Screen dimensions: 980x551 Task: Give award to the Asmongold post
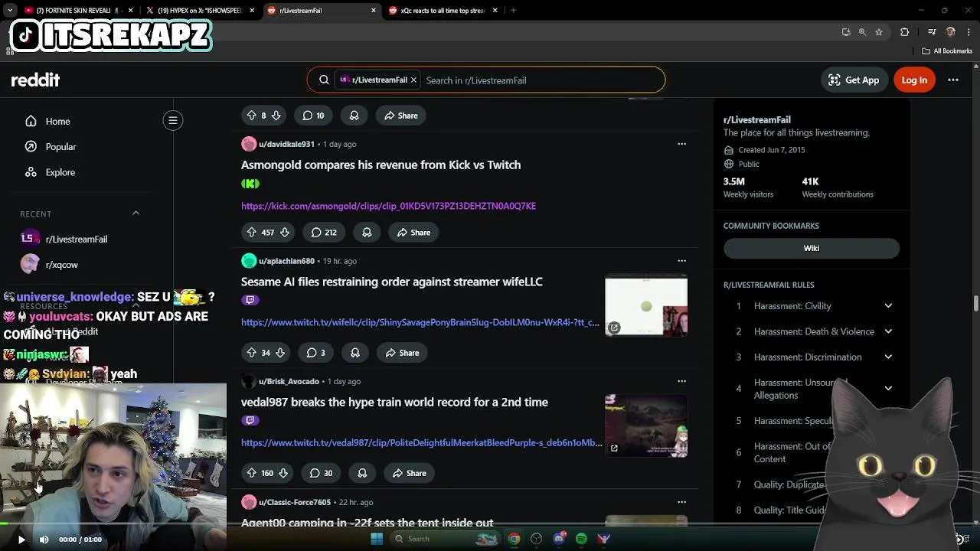[x=367, y=232]
